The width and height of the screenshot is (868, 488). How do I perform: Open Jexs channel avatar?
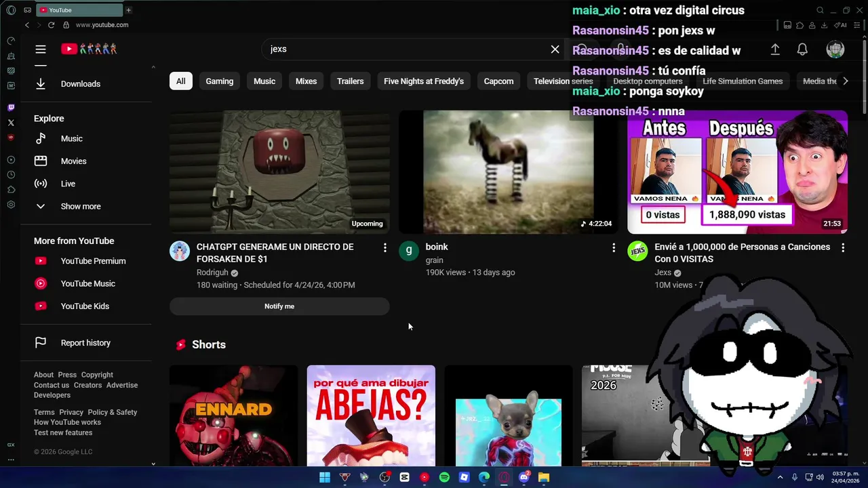click(x=637, y=251)
